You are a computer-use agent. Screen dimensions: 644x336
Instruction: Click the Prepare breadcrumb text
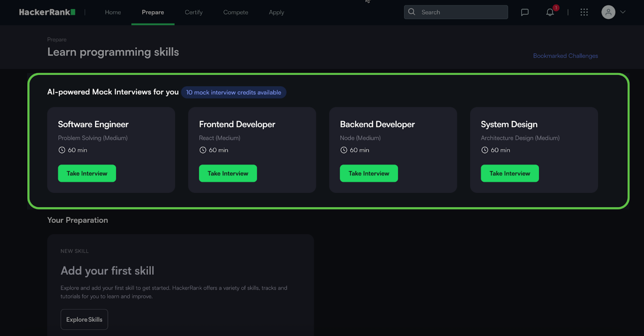pyautogui.click(x=57, y=39)
